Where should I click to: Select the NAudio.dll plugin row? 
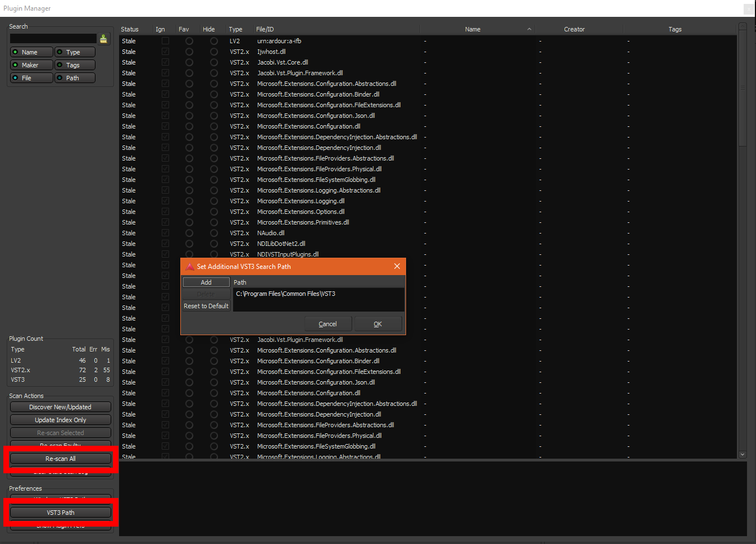pos(427,233)
